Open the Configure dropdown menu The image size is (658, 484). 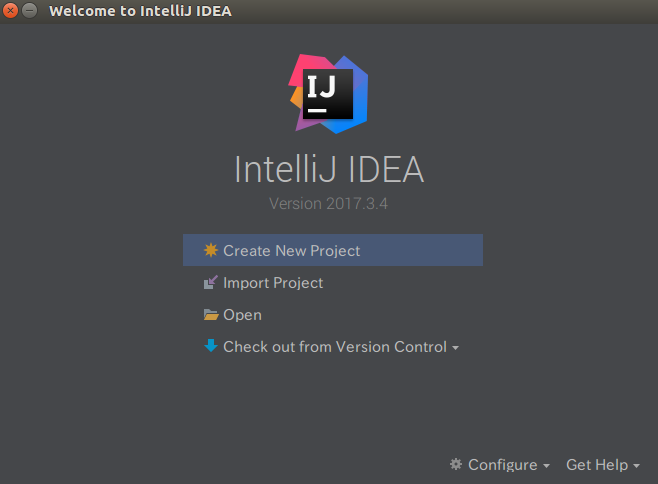502,465
